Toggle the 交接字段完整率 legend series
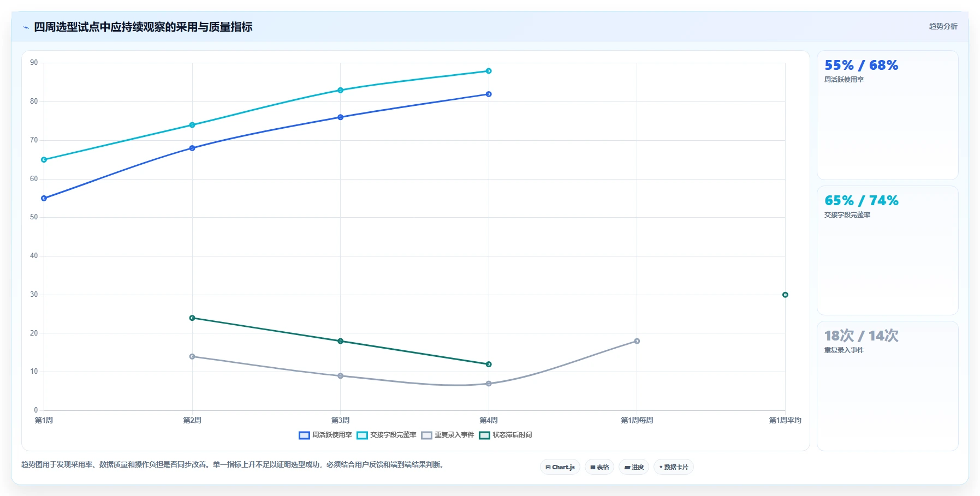 pos(387,435)
